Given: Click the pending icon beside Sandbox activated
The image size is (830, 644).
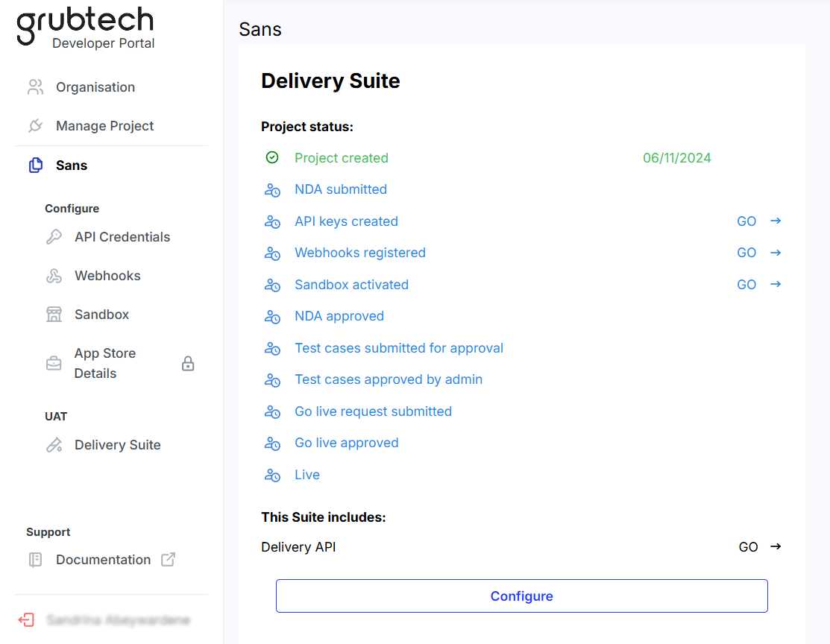Looking at the screenshot, I should [x=272, y=285].
